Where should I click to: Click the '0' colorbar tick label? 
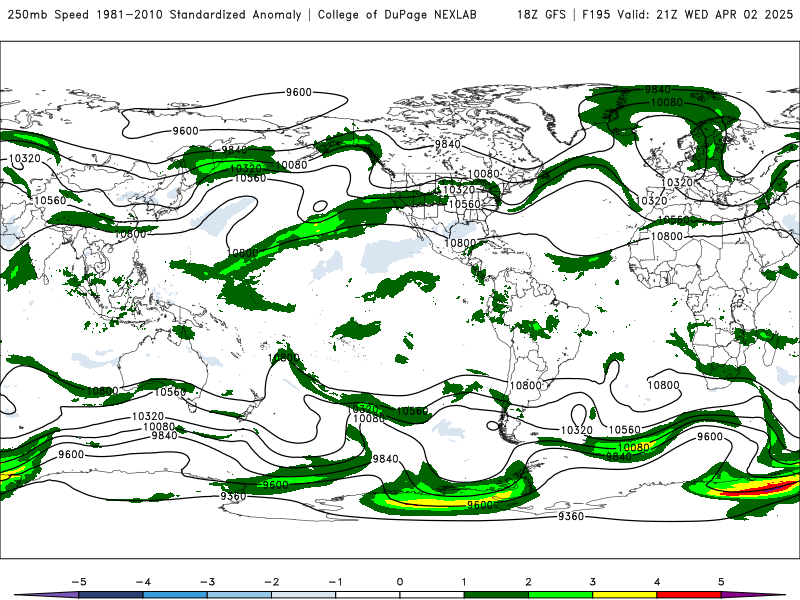coord(400,582)
